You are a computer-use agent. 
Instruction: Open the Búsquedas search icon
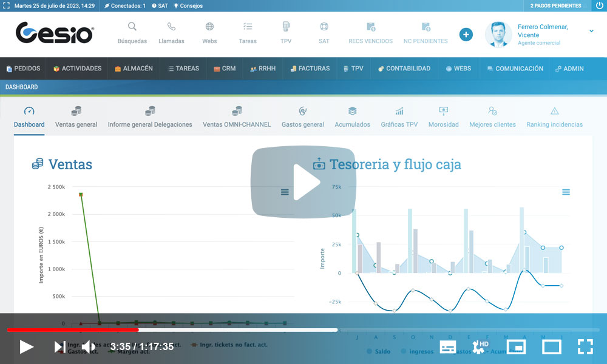pos(132,27)
